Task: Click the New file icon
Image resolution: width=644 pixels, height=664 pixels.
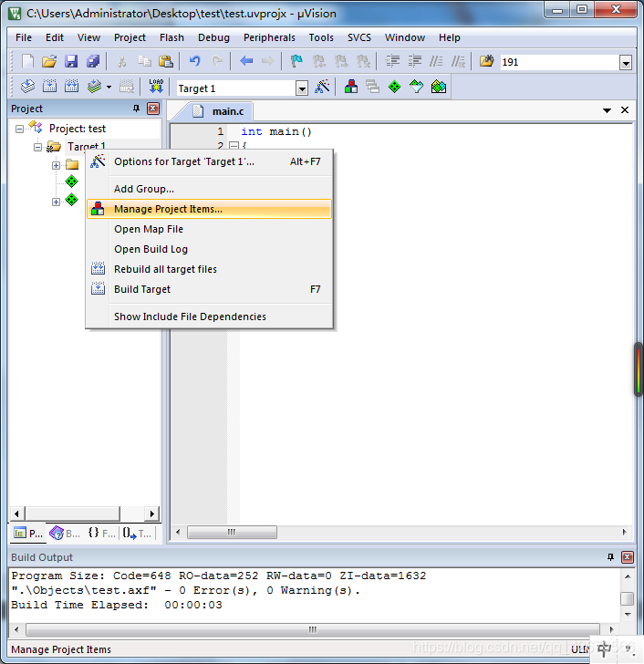Action: pyautogui.click(x=27, y=62)
